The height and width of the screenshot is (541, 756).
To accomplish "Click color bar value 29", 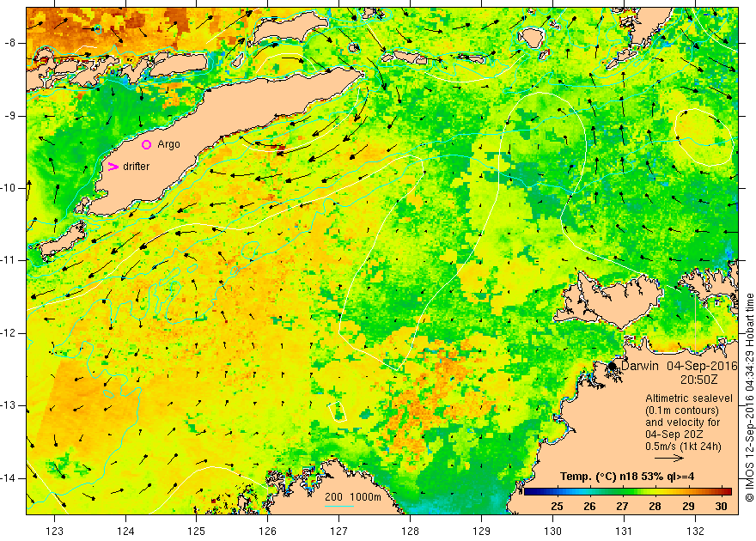I will (x=688, y=506).
